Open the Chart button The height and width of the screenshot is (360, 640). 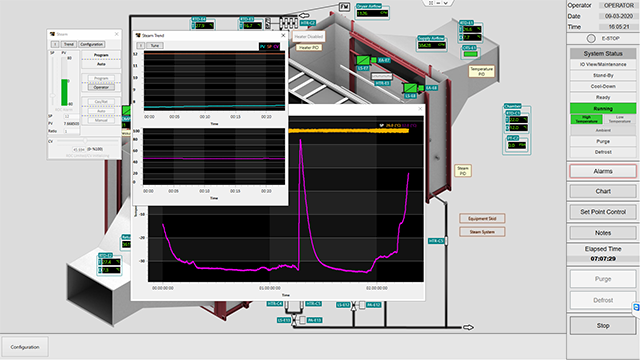(x=603, y=191)
